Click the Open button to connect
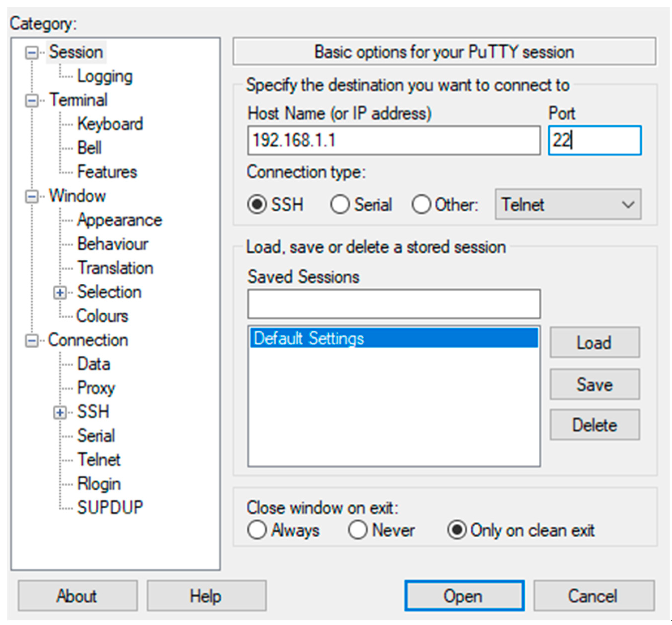 point(464,596)
